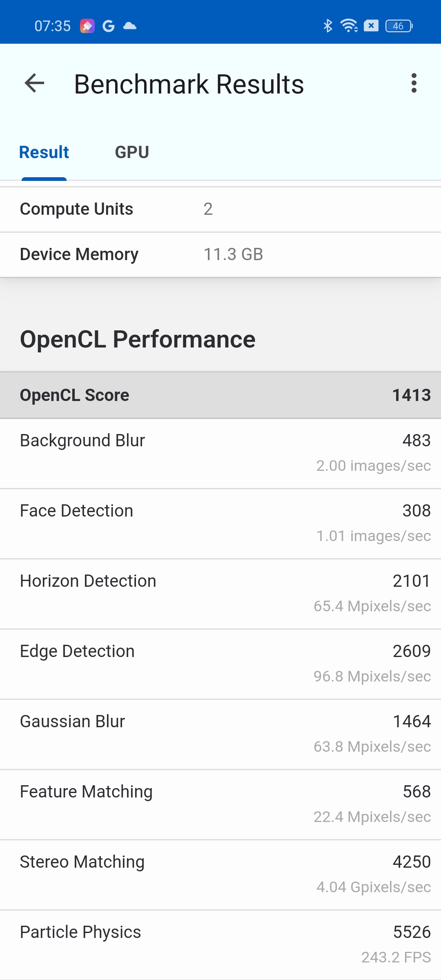Tap the Face Detection result row
Image resolution: width=441 pixels, height=980 pixels.
click(x=220, y=524)
